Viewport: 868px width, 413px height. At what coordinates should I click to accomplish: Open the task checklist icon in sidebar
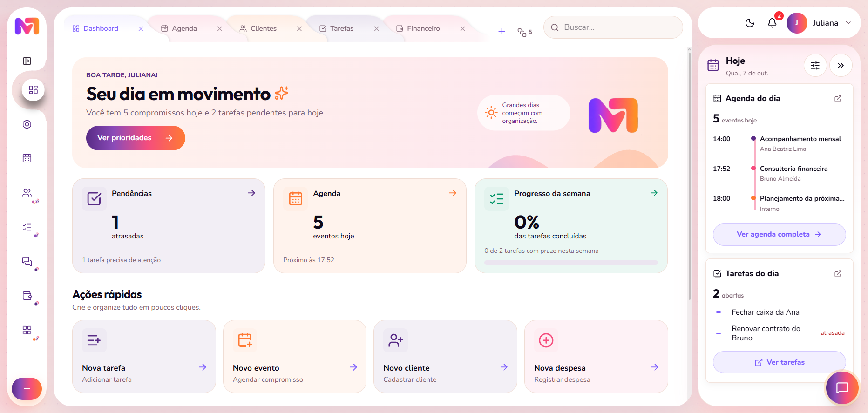pos(27,227)
